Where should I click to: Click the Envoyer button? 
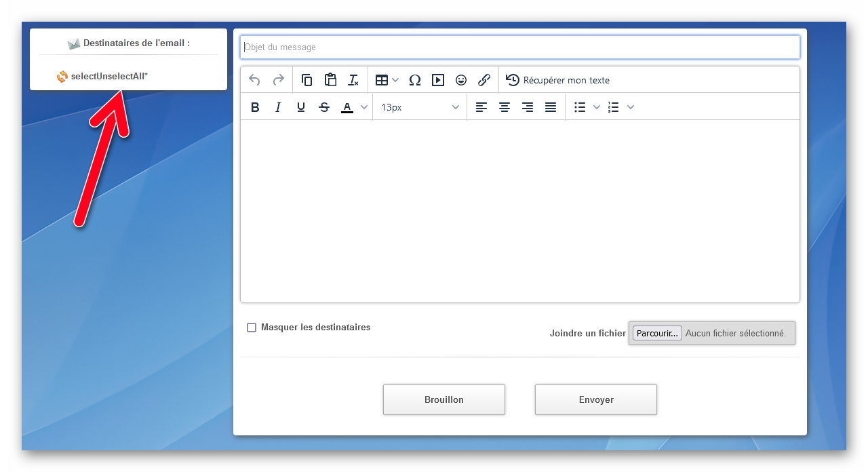click(x=595, y=399)
